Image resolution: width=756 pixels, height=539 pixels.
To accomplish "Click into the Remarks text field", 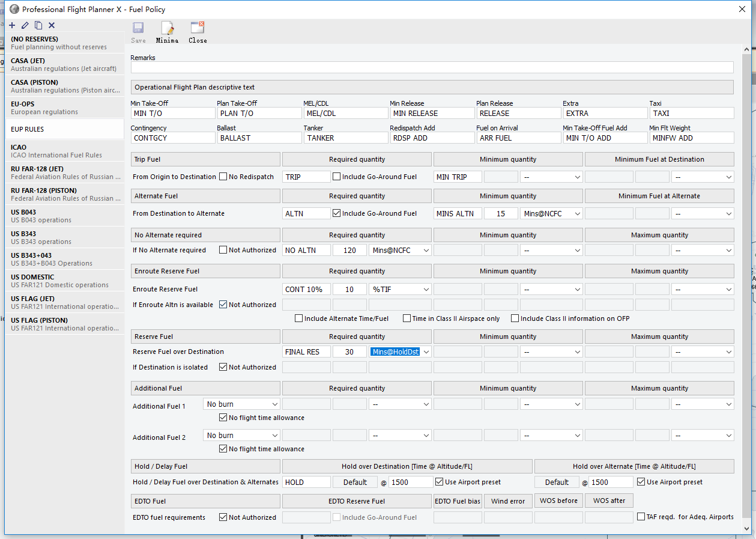I will point(432,67).
